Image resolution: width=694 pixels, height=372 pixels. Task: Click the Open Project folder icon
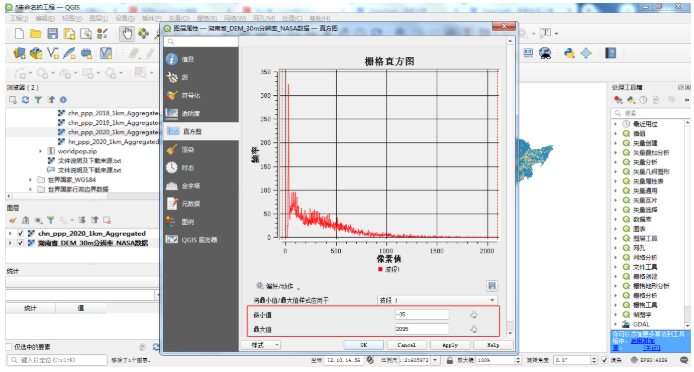pyautogui.click(x=36, y=34)
